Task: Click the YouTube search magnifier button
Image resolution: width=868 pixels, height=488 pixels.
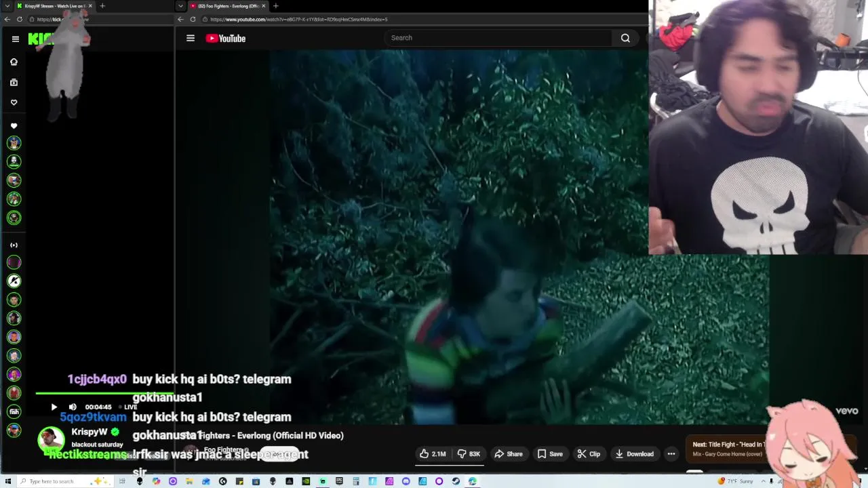Action: [625, 38]
